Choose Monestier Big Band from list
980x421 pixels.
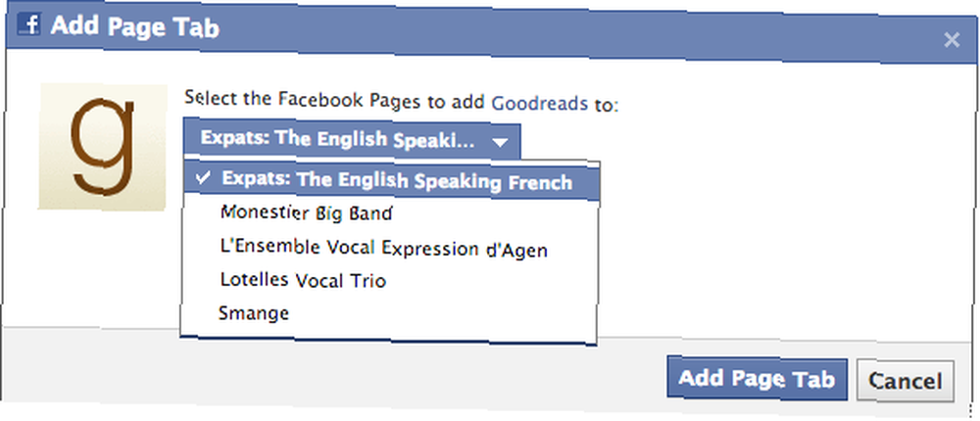point(306,213)
